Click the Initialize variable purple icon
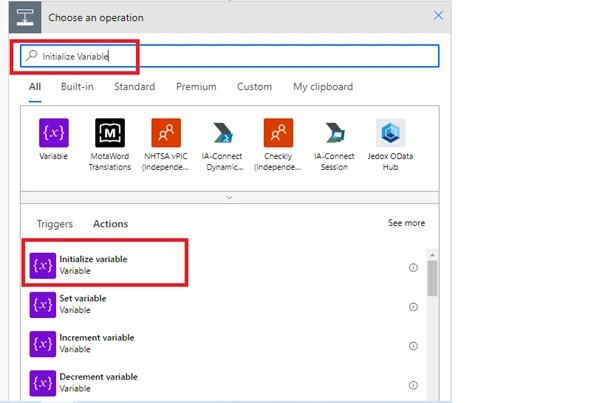 [x=43, y=266]
